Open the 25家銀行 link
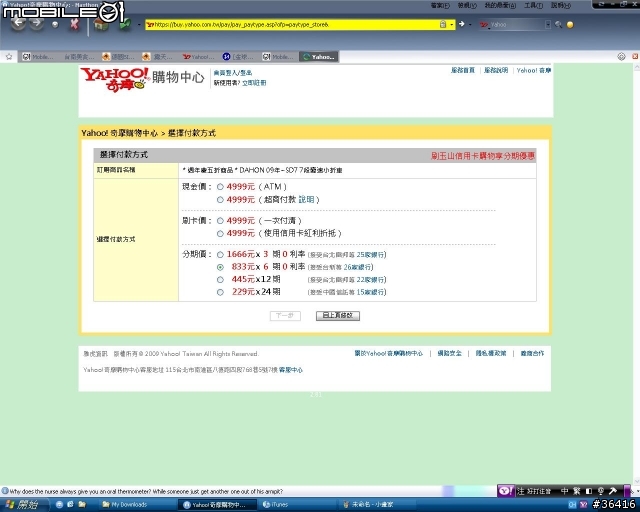The image size is (640, 512). point(370,255)
